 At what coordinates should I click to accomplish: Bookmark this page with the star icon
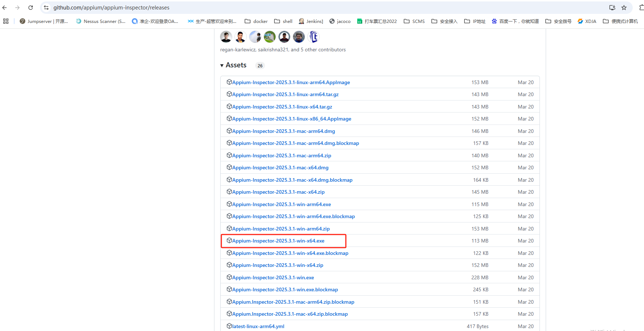624,7
